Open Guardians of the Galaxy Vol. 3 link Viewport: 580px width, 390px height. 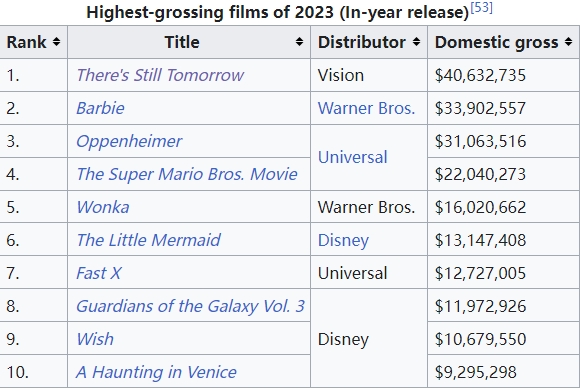(x=190, y=306)
